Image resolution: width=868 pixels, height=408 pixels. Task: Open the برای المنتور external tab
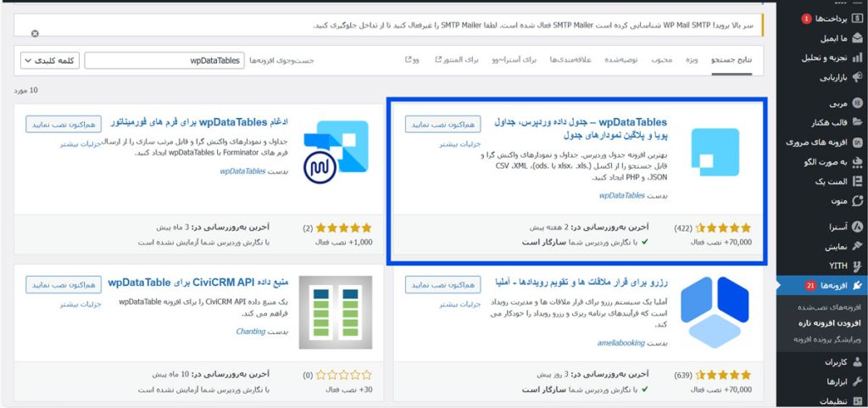(x=457, y=59)
